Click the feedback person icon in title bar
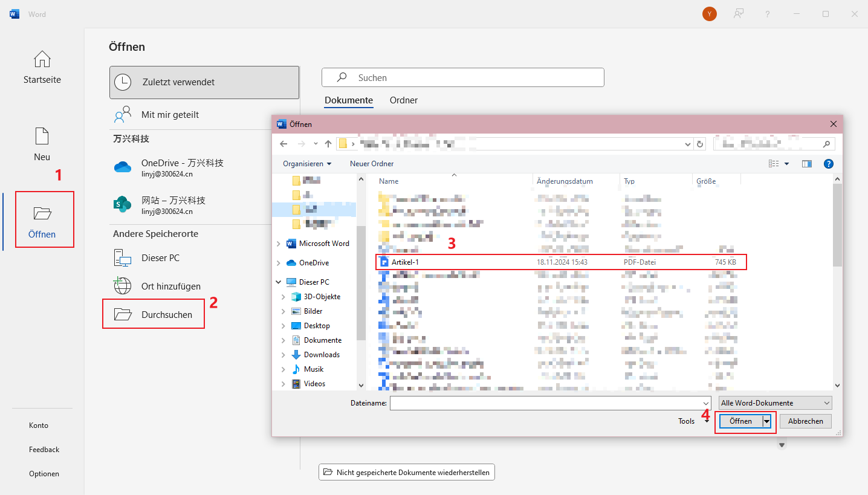Image resolution: width=868 pixels, height=495 pixels. pos(739,14)
